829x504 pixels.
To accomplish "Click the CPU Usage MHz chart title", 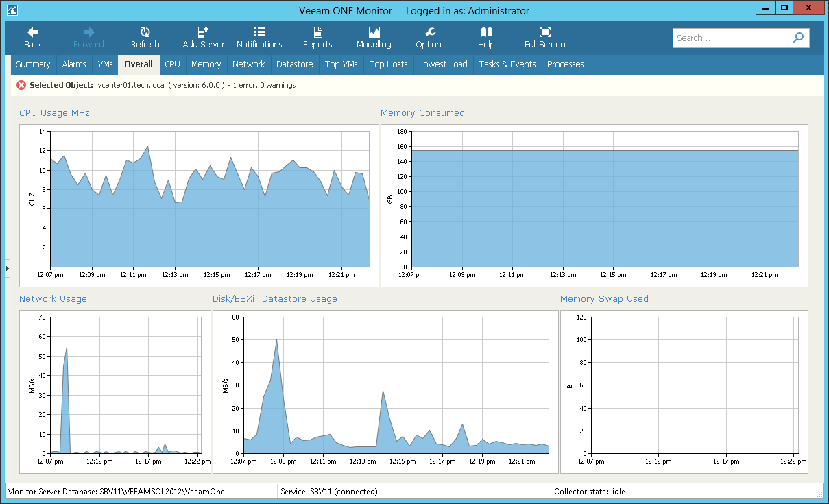I will [54, 112].
